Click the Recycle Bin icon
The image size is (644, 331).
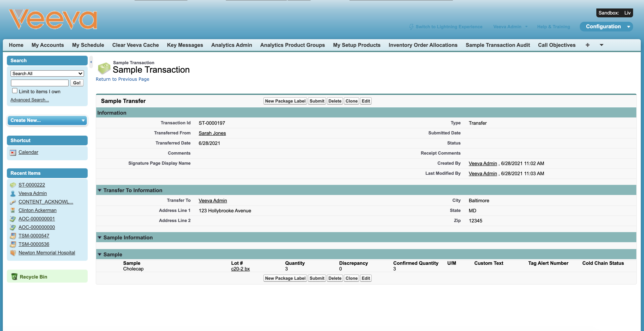(x=14, y=277)
